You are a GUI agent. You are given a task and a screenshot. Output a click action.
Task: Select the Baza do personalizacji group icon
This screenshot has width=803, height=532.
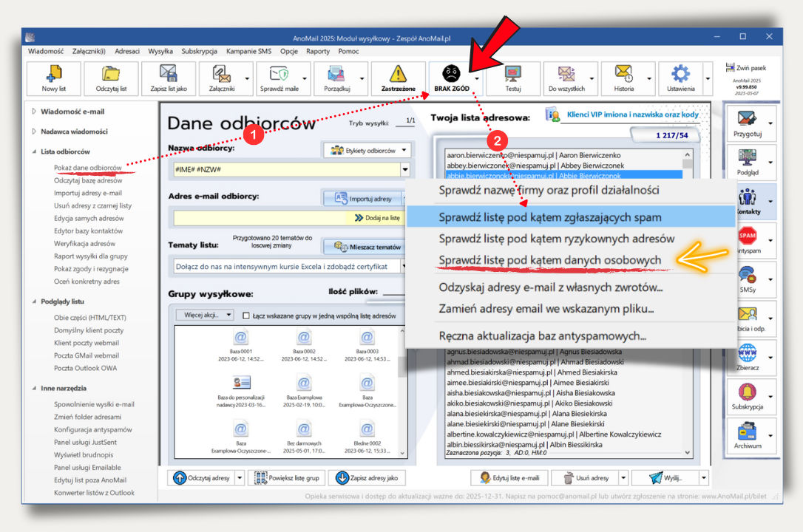coord(241,382)
